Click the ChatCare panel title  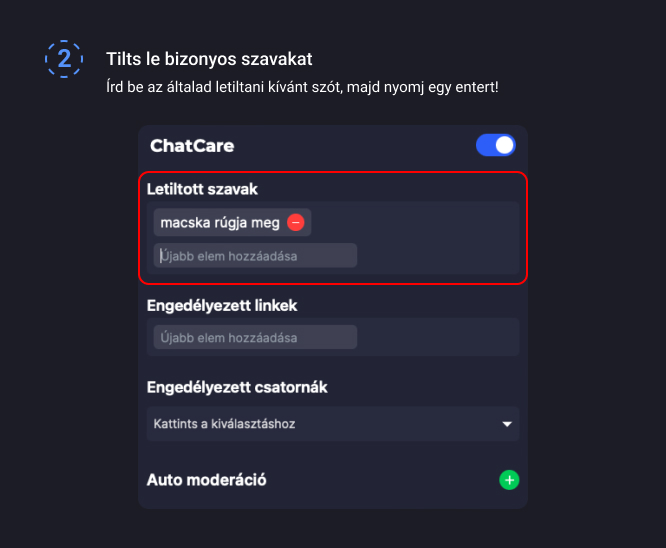click(192, 146)
